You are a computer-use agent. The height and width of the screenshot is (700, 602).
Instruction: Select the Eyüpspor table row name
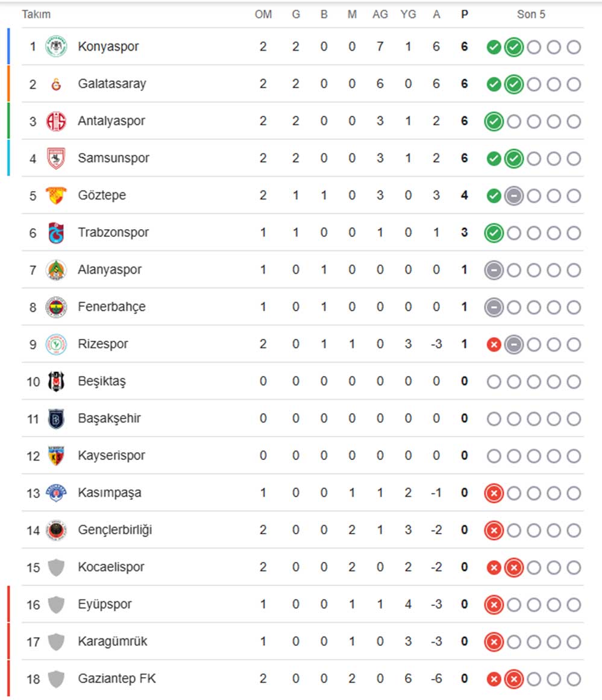click(x=105, y=604)
